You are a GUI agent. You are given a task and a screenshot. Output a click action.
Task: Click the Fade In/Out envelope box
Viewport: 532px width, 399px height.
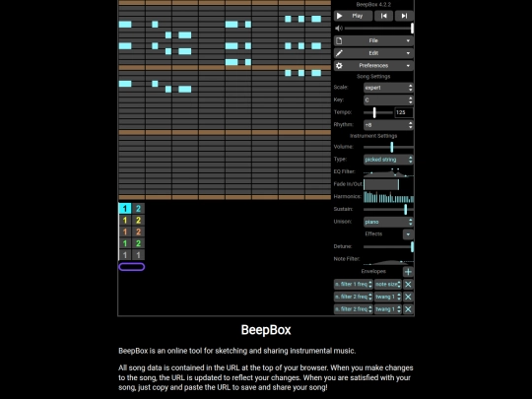click(388, 184)
